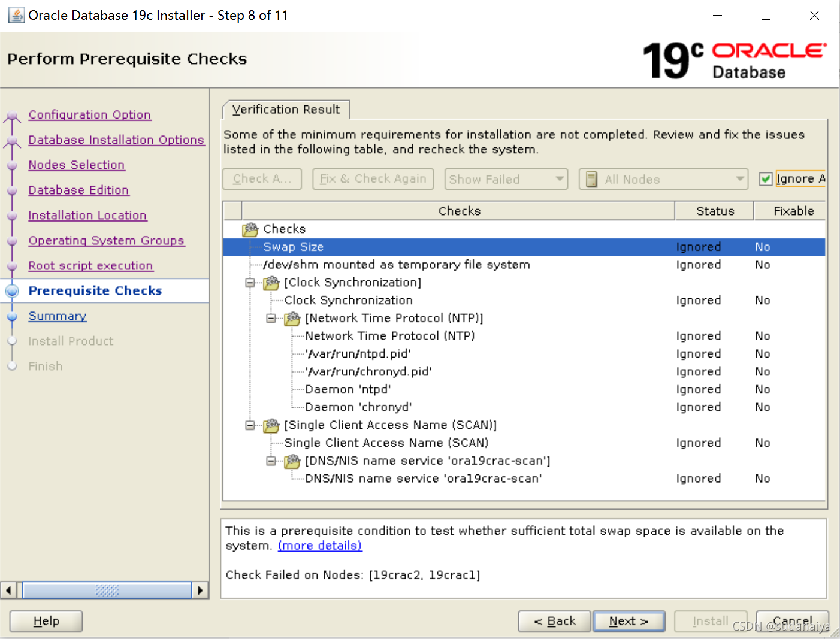
Task: Click the Fixable No value for /dev/shm row
Action: [x=763, y=265]
